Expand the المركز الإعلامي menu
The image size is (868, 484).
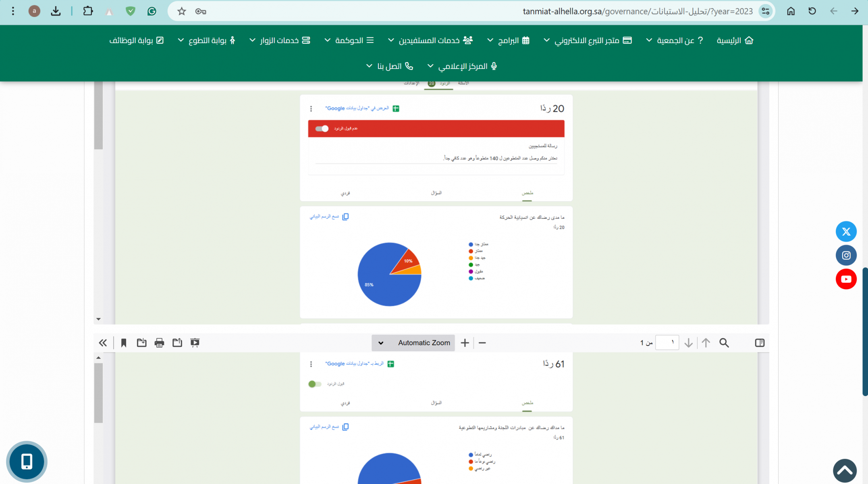(462, 66)
